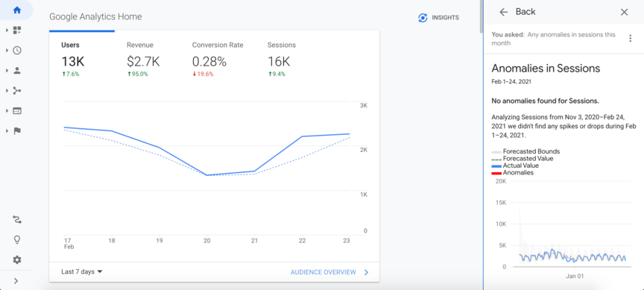
Task: Close the Insights panel
Action: tap(625, 12)
